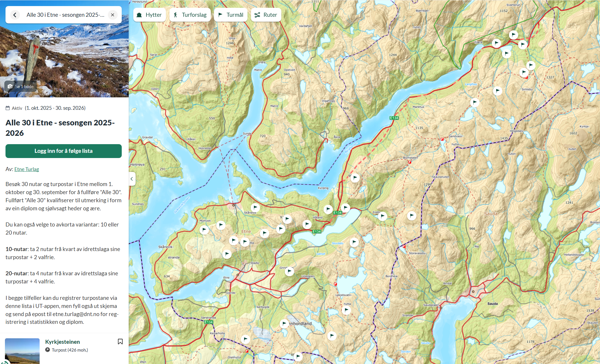Enable the Ruter map layer
Screen dimensions: 600x364
click(266, 15)
